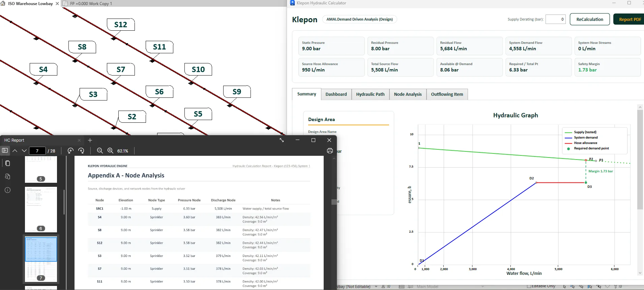Click the Supply (tested) legend entry
Screen dimensions: 644x290
(x=581, y=132)
